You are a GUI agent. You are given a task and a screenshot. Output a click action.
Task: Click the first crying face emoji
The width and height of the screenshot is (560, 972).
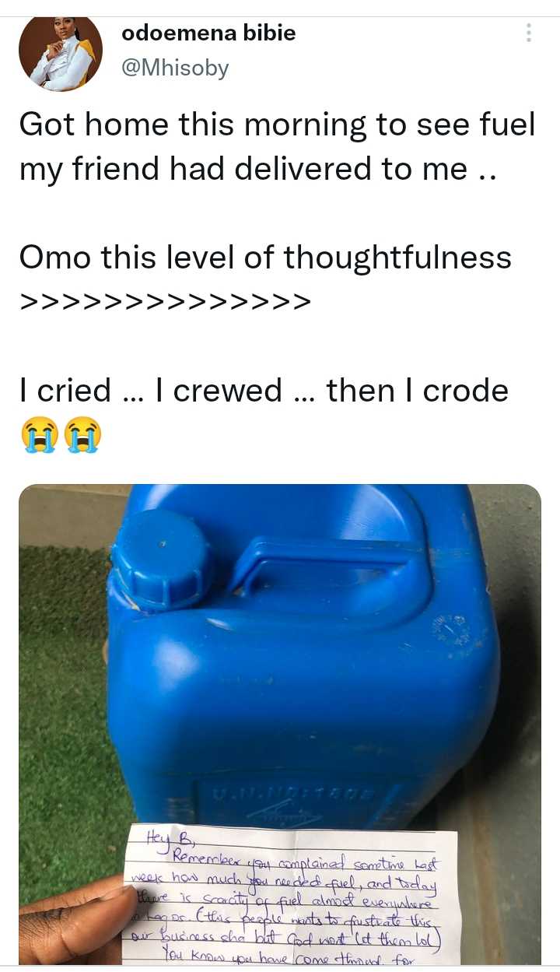coord(39,434)
